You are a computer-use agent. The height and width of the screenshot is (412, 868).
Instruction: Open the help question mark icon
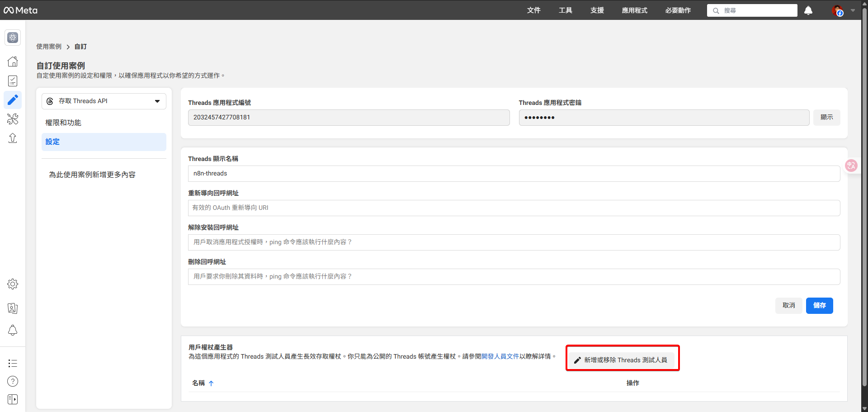pyautogui.click(x=12, y=381)
